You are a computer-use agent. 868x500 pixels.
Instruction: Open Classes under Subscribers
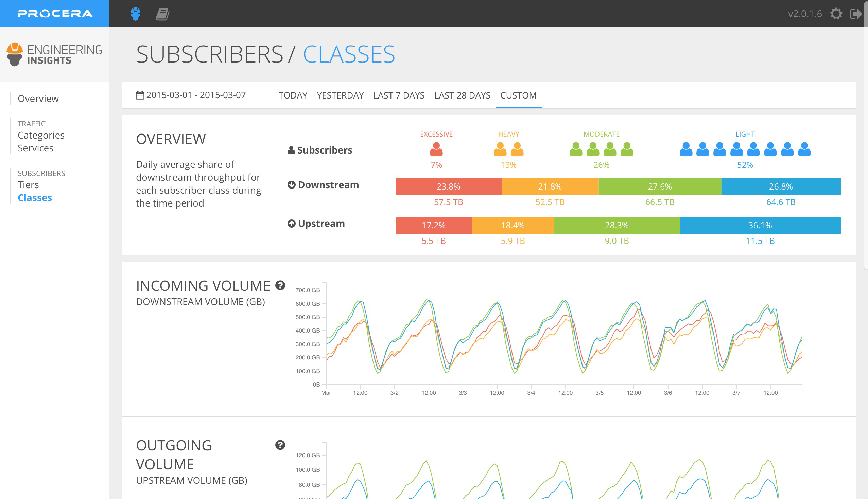click(35, 198)
